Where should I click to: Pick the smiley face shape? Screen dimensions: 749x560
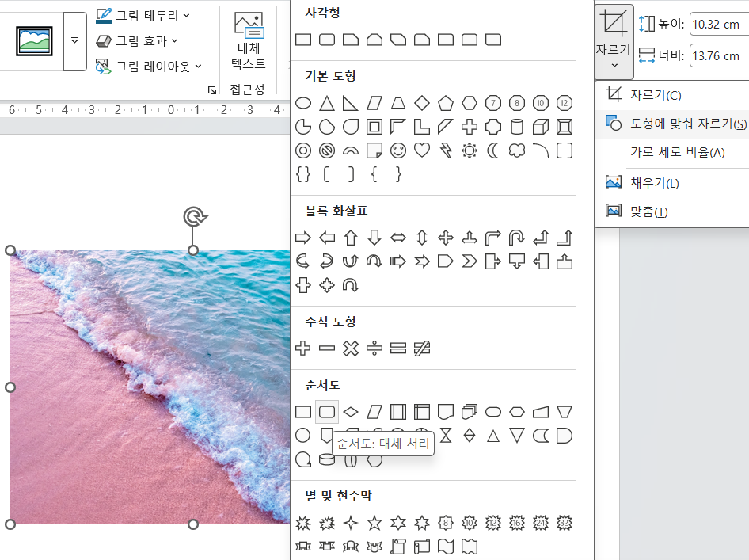click(x=398, y=150)
